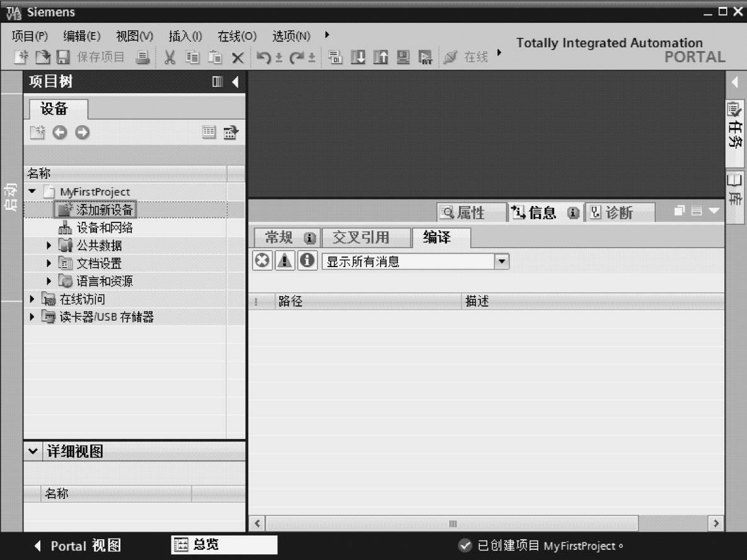
Task: Click the Start simulation icon
Action: 403,57
